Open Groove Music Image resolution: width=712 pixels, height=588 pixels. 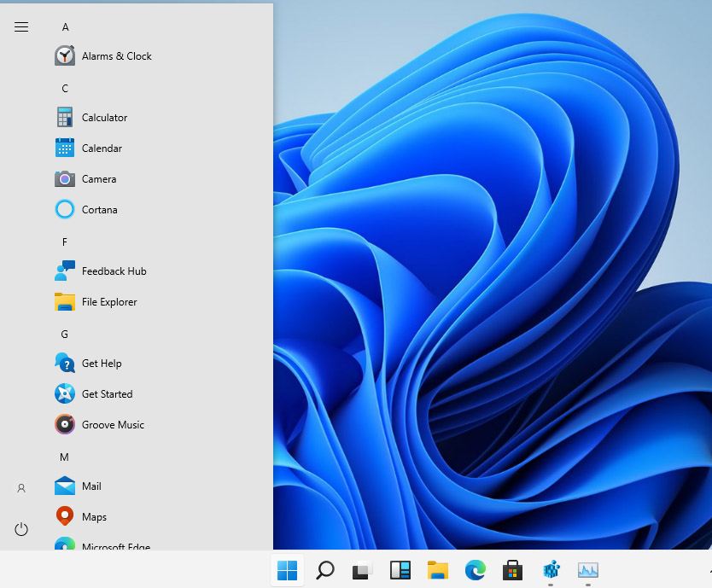click(x=99, y=424)
